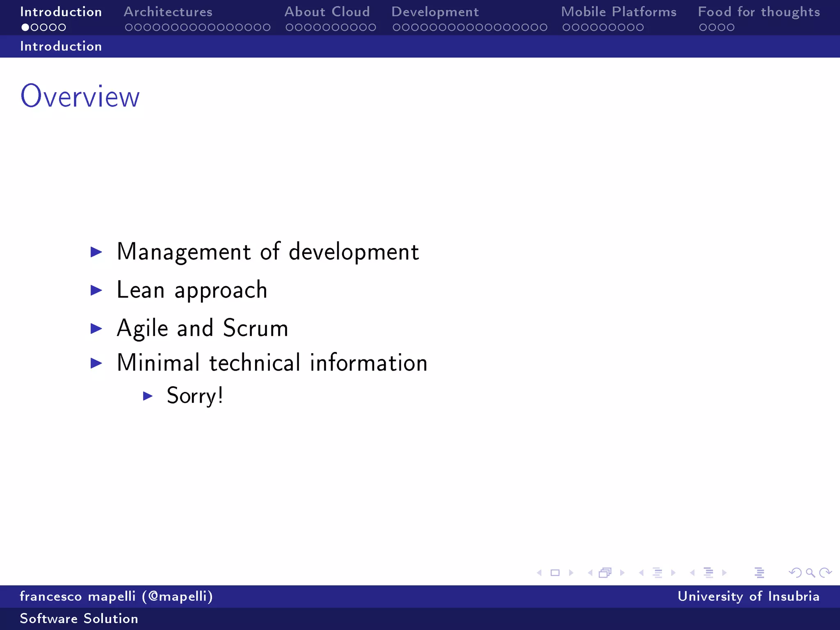840x630 pixels.
Task: Open the Development section in the header
Action: coord(435,12)
